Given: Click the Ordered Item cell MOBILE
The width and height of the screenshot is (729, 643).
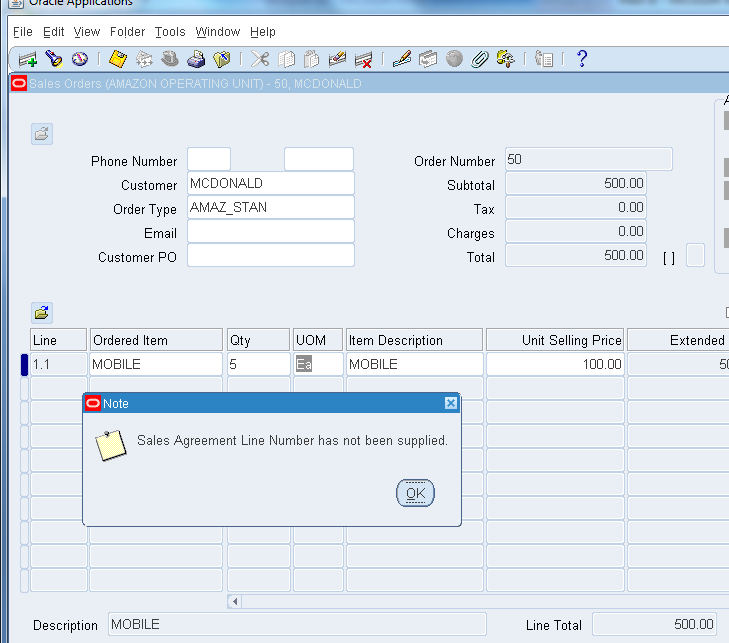Looking at the screenshot, I should 156,364.
